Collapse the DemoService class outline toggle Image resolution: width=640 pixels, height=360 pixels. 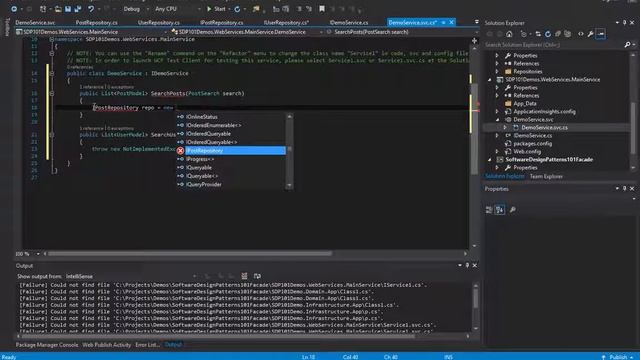point(51,73)
